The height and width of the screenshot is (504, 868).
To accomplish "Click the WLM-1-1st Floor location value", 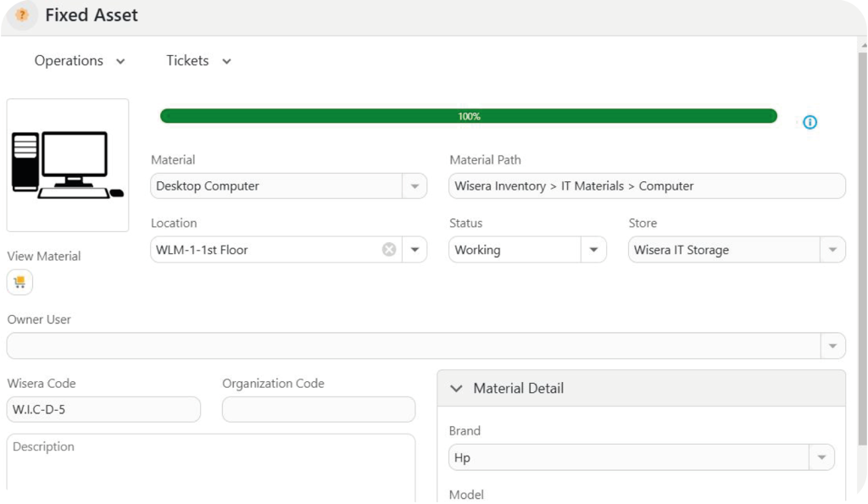I will click(202, 250).
